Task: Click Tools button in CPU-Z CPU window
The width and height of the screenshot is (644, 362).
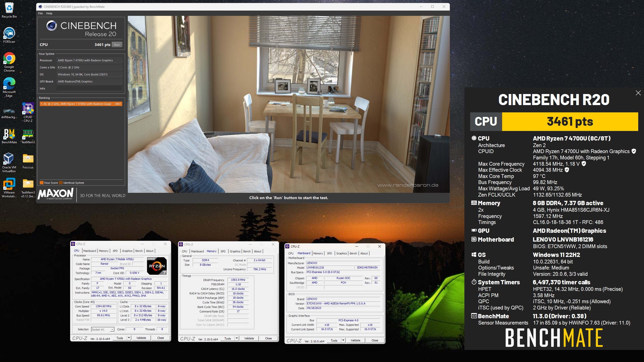Action: [120, 338]
